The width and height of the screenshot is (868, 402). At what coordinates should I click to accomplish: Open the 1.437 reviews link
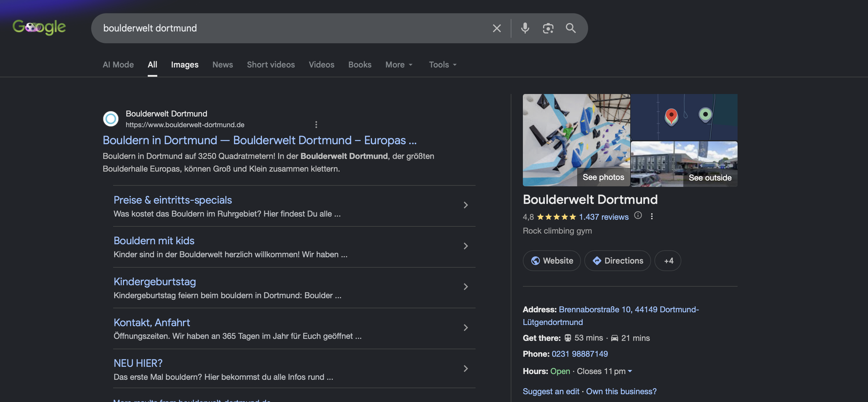pyautogui.click(x=603, y=217)
